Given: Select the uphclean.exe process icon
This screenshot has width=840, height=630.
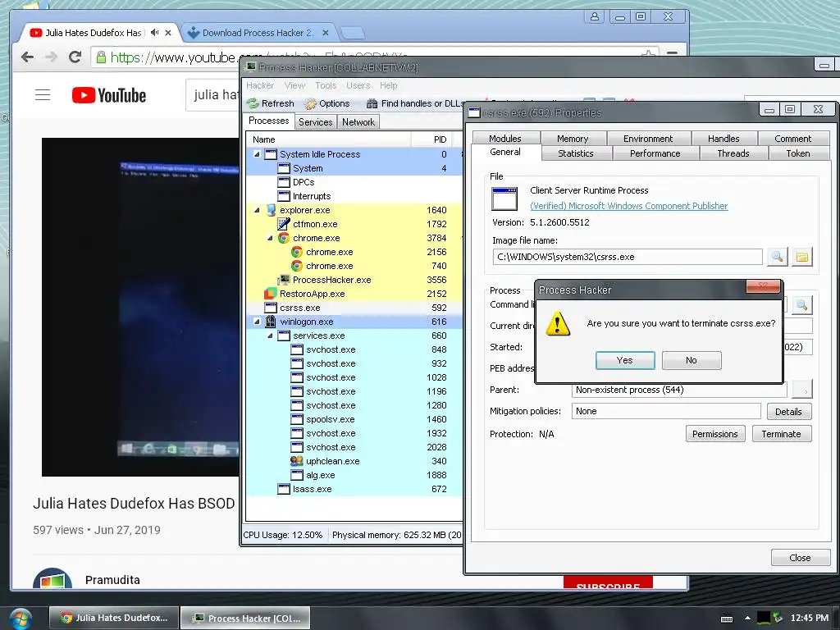Looking at the screenshot, I should (297, 461).
